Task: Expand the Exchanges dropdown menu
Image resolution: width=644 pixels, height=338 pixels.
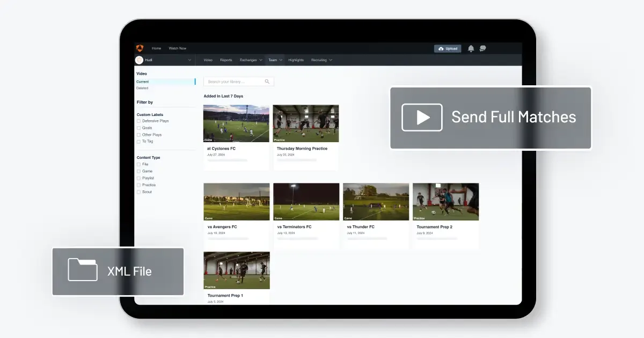Action: pyautogui.click(x=251, y=60)
